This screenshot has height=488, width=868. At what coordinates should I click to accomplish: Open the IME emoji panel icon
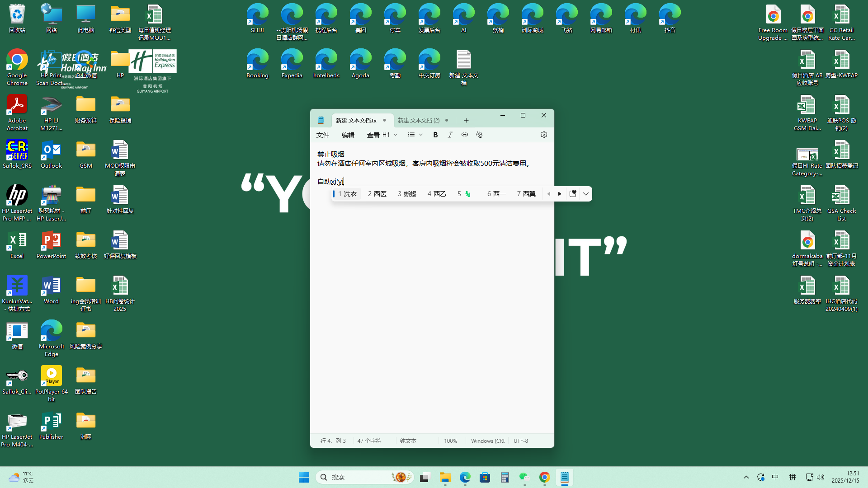coord(573,194)
